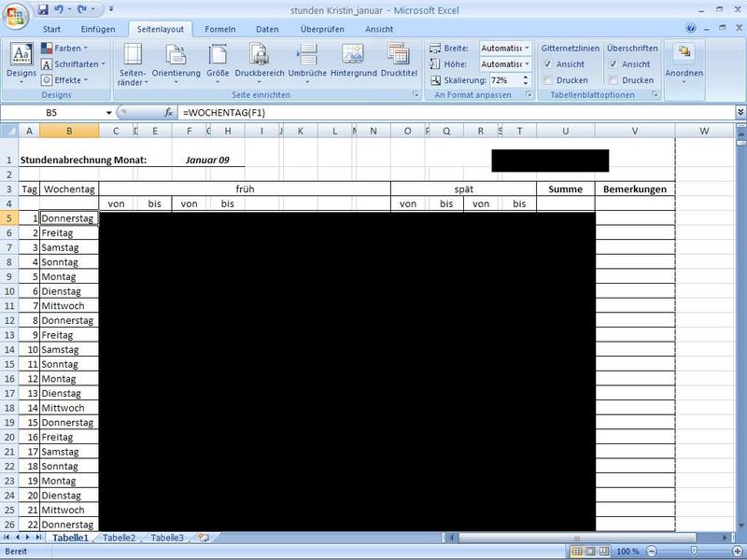This screenshot has height=560, width=747.
Task: Open the Breite width dropdown
Action: click(x=527, y=49)
